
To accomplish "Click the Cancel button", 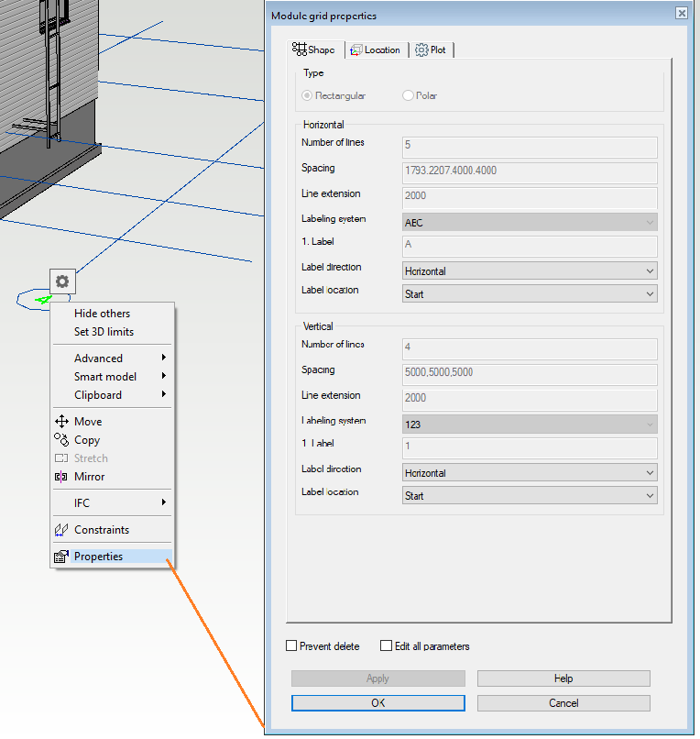I will [x=563, y=703].
